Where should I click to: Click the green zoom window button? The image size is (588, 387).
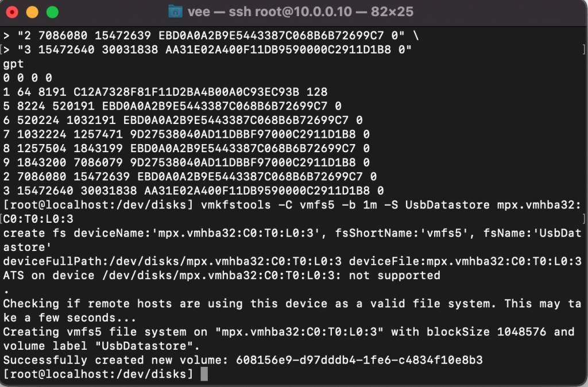point(52,12)
